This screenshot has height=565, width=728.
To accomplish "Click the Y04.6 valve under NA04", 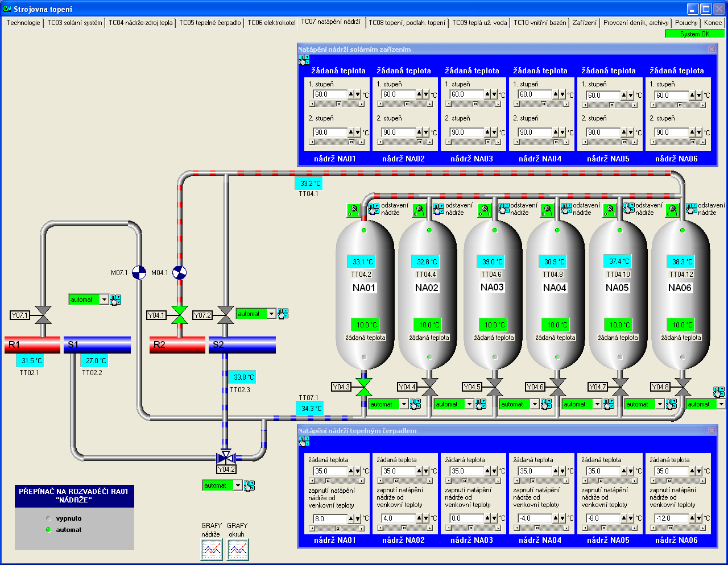I will [x=557, y=387].
